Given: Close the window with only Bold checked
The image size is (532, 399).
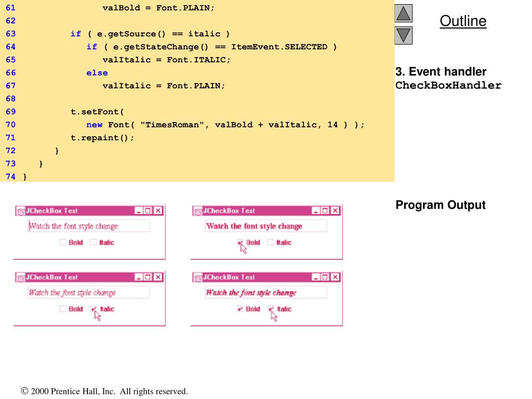Looking at the screenshot, I should [335, 211].
